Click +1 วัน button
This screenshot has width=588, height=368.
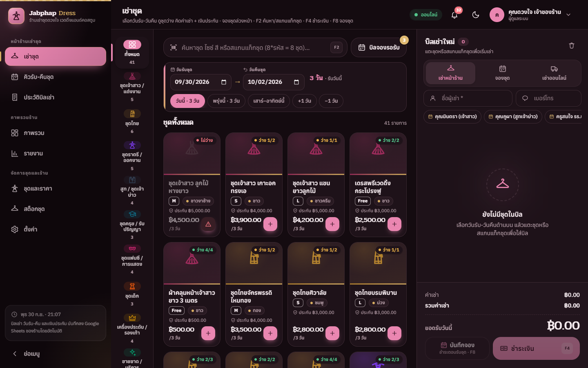point(305,101)
